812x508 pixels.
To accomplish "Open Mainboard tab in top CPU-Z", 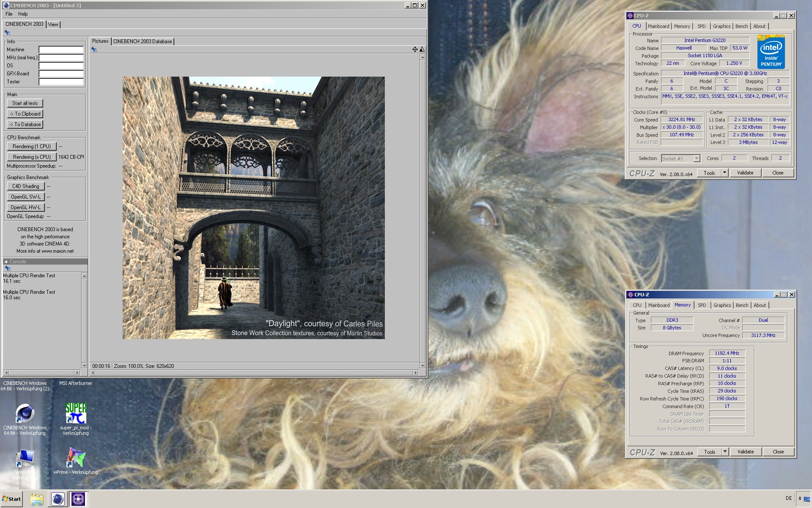I will [658, 26].
